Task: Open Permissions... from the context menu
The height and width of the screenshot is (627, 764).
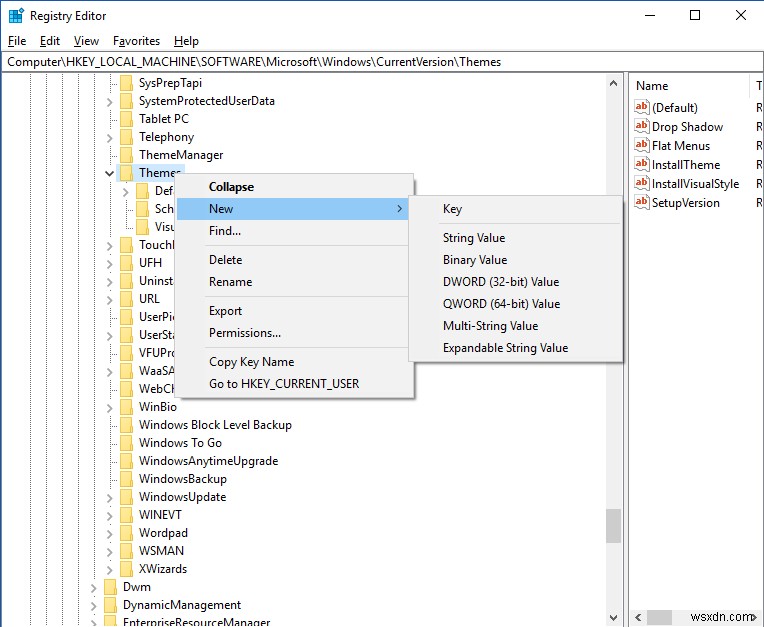Action: click(292, 333)
